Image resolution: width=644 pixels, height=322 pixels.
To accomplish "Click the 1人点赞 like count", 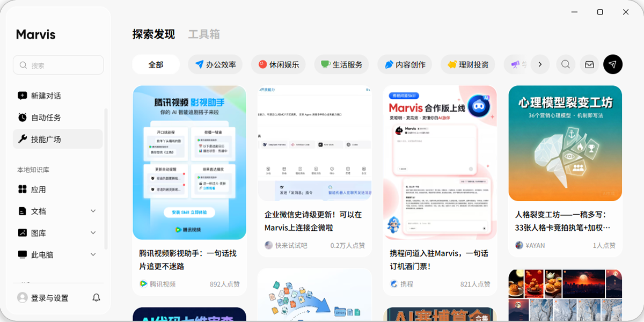I will [x=604, y=245].
